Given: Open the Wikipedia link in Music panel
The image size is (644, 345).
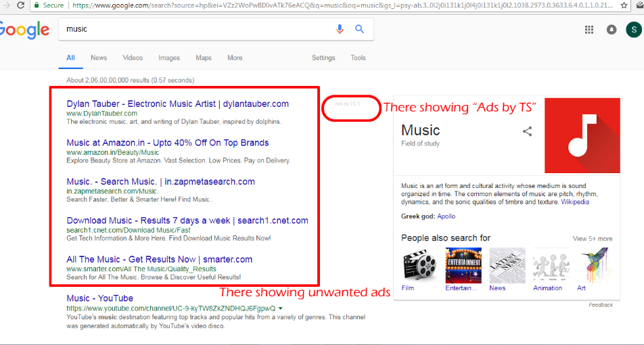Looking at the screenshot, I should pos(574,202).
